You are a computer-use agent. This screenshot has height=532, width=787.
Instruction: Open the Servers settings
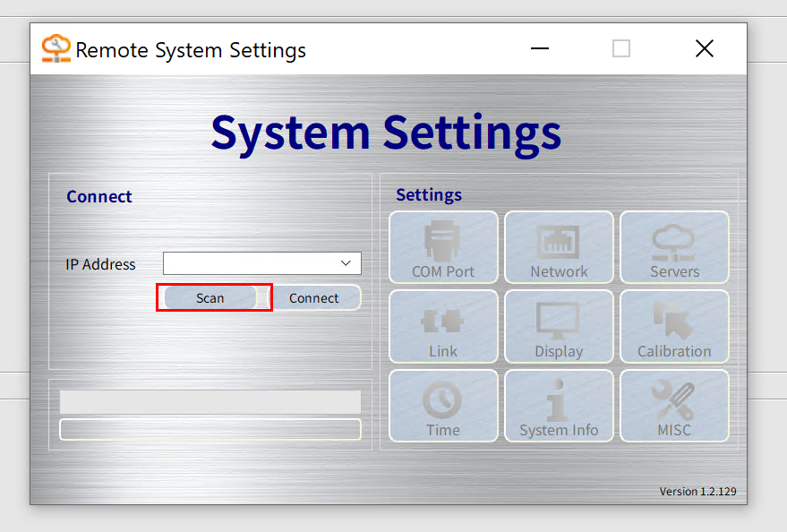point(674,248)
